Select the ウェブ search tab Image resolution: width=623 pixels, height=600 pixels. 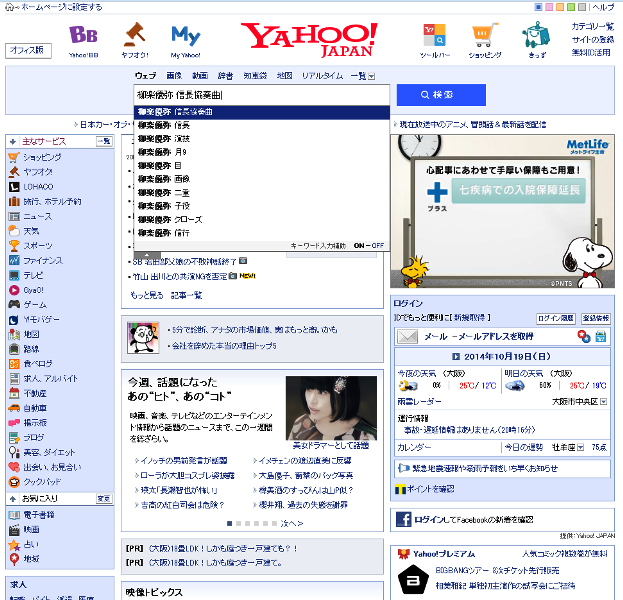[x=145, y=75]
